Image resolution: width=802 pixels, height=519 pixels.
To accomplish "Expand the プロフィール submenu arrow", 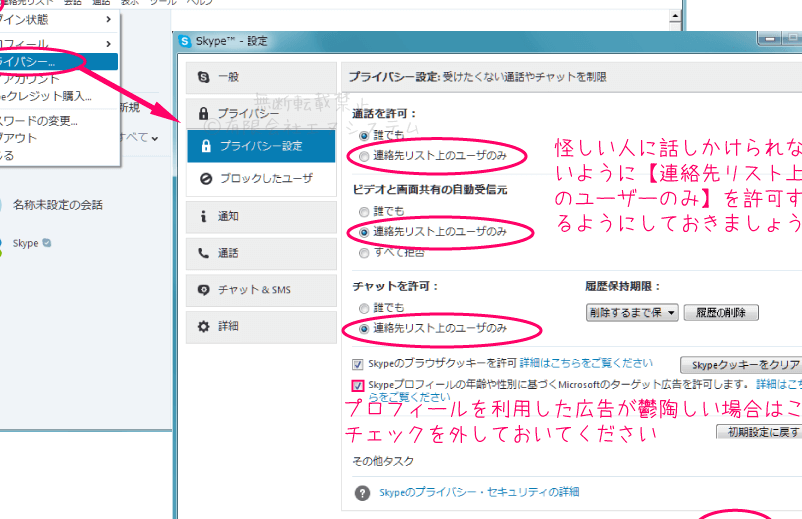I will [108, 43].
